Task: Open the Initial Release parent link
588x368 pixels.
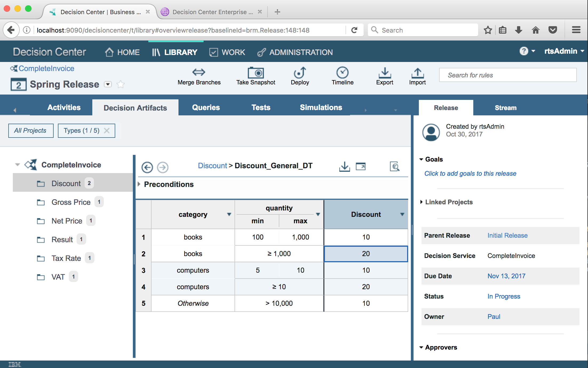Action: tap(507, 236)
